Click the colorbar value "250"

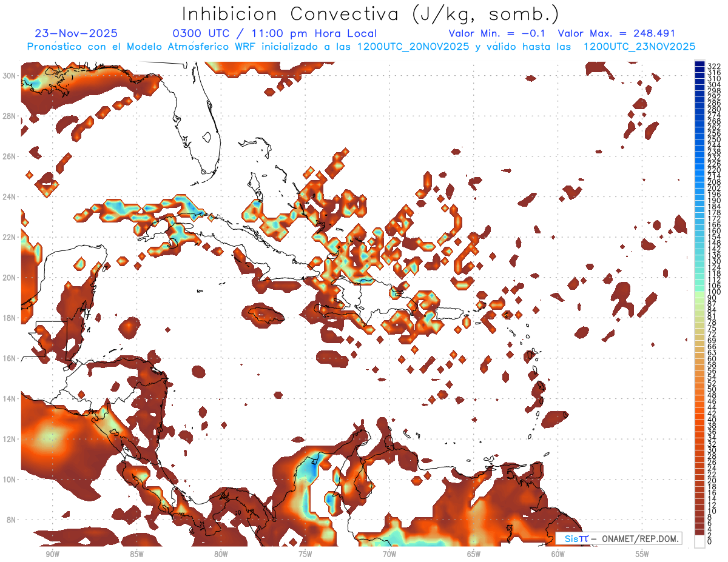pos(714,139)
